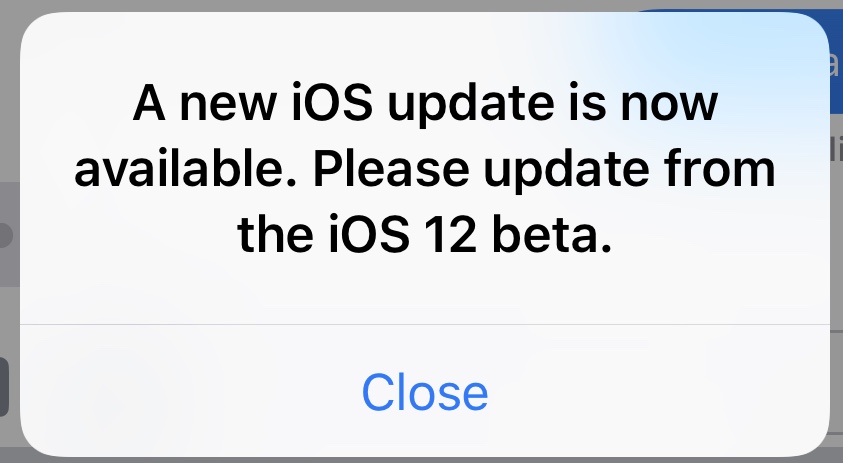This screenshot has width=843, height=463.
Task: Click the dimmed gray round knob at left edge
Action: pyautogui.click(x=5, y=236)
